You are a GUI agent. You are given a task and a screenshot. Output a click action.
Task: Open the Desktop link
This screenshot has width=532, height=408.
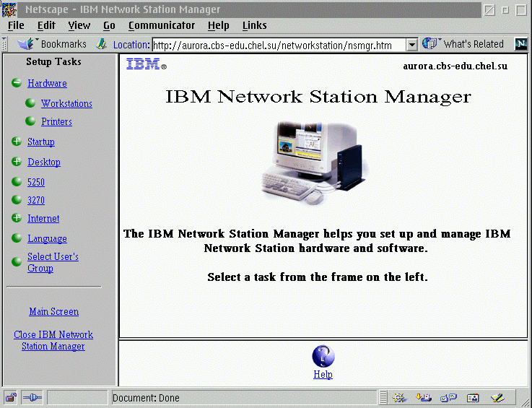tap(44, 162)
